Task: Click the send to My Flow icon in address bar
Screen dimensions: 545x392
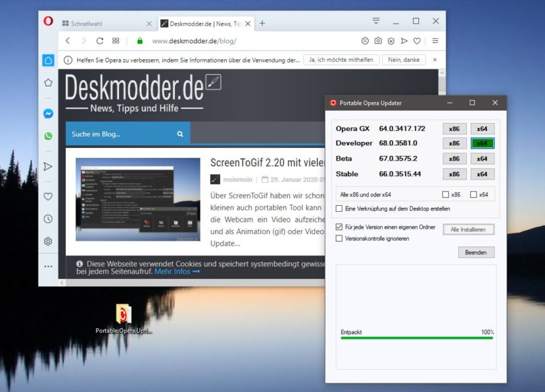Action: [404, 41]
